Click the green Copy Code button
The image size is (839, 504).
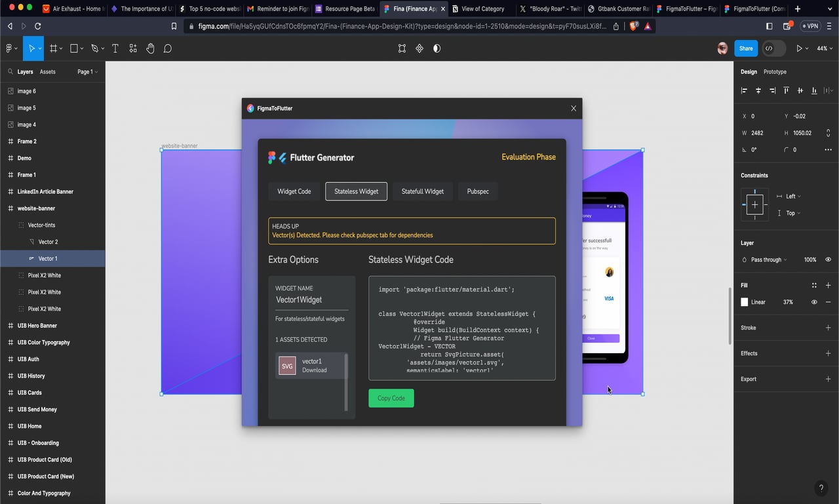[391, 398]
